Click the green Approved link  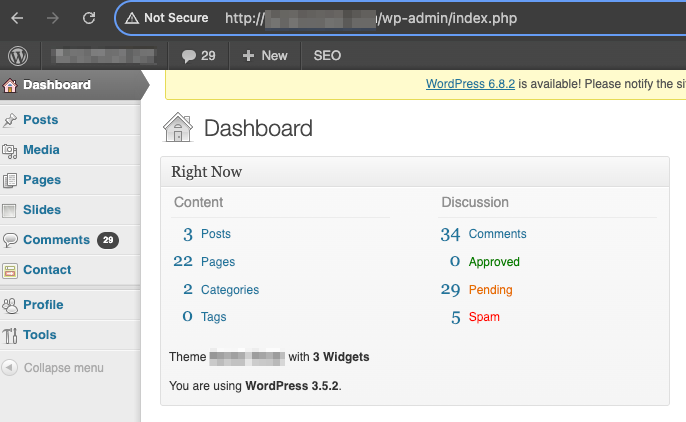coord(494,262)
